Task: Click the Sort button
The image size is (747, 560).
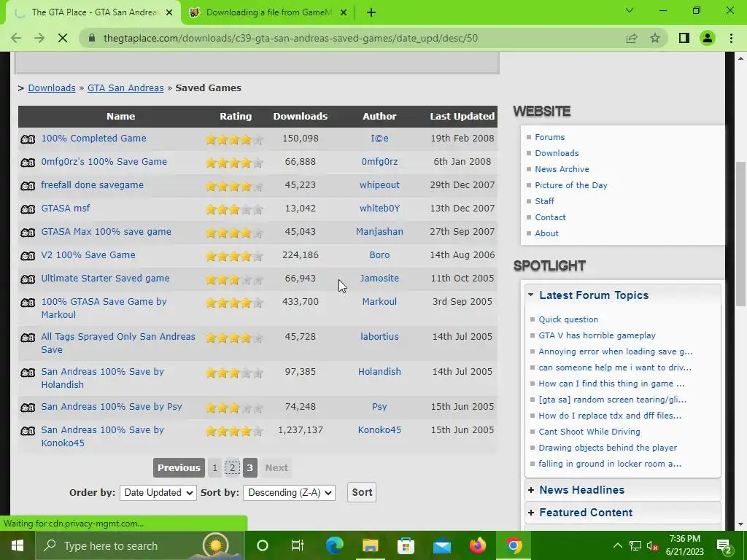Action: tap(362, 492)
